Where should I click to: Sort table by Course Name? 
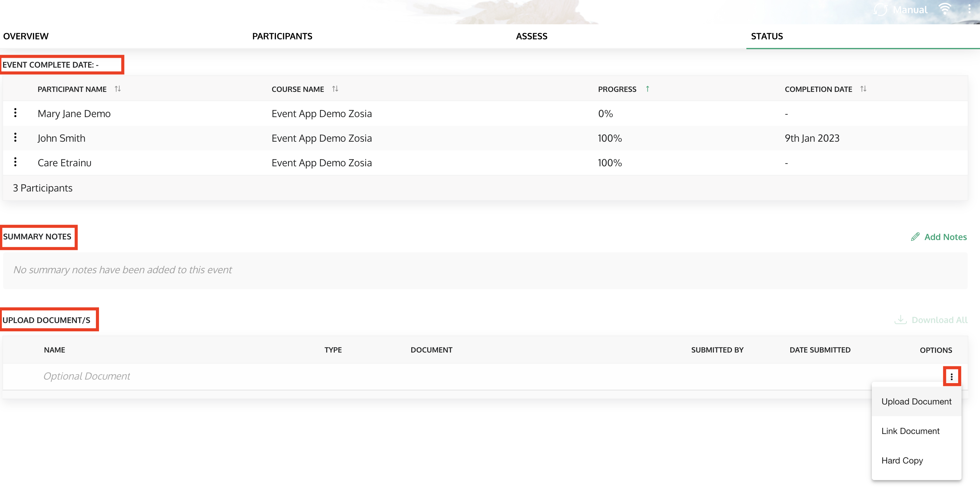pos(335,89)
